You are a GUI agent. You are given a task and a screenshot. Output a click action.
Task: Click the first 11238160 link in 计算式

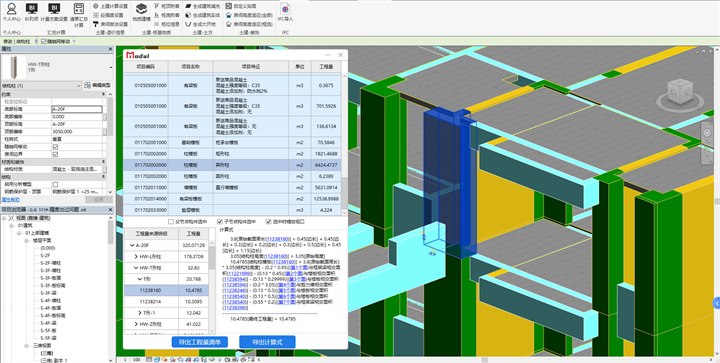[277, 239]
